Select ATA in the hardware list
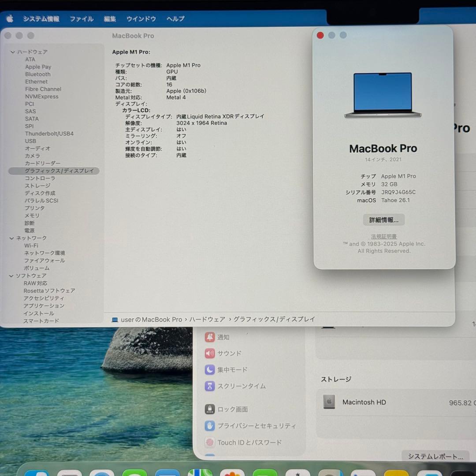Viewport: 476px width, 476px height. coord(30,59)
